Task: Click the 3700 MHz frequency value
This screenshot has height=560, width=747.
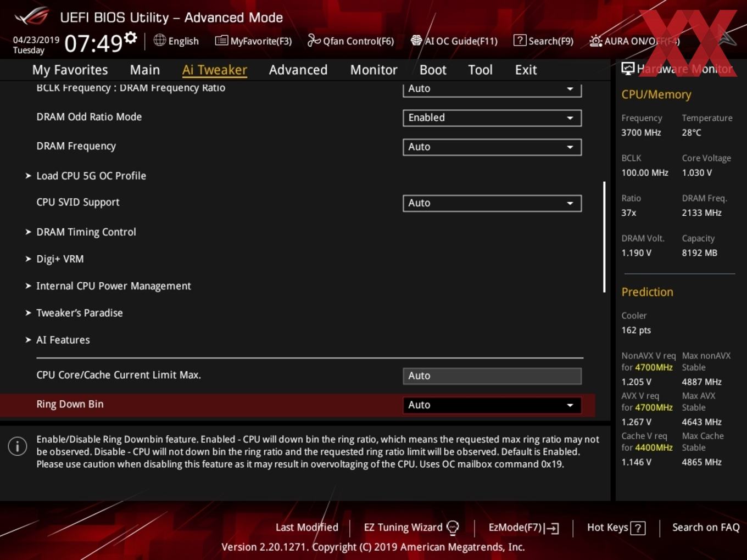Action: click(641, 132)
